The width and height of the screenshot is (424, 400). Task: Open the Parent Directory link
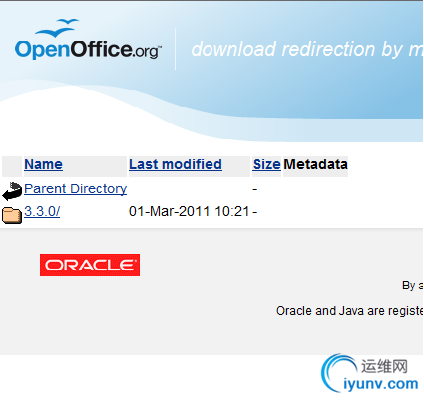pyautogui.click(x=76, y=189)
